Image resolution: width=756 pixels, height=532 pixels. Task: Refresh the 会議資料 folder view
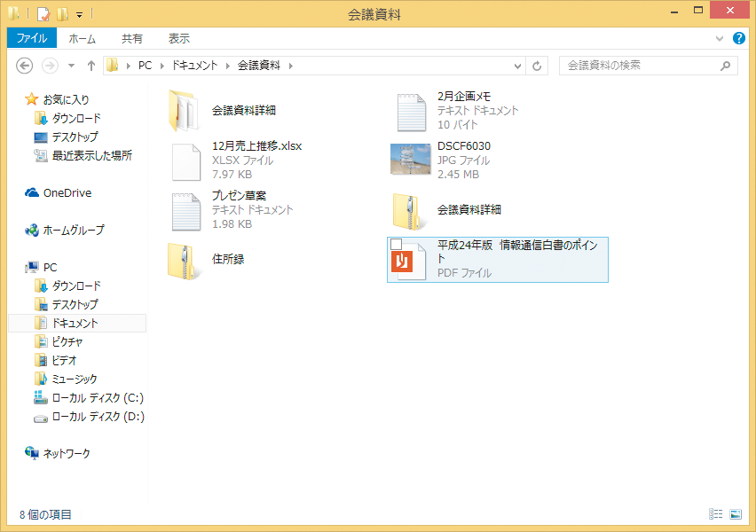[537, 66]
